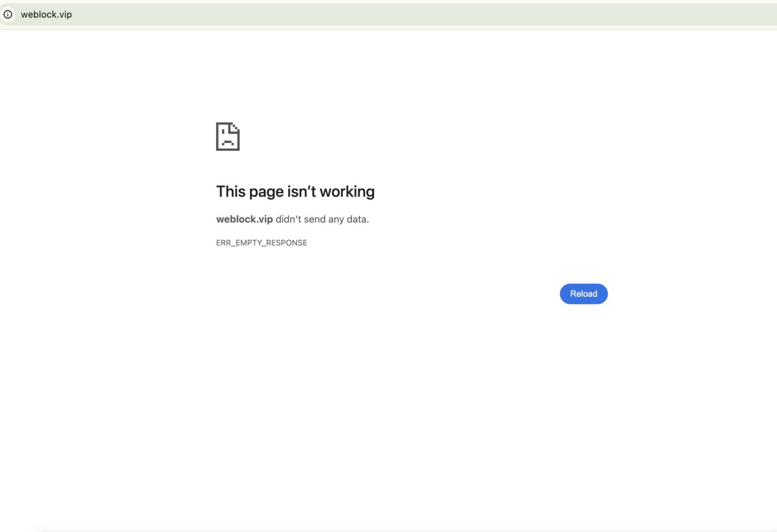Click "EMPTY" in the error code text
The image size is (777, 532).
point(248,243)
